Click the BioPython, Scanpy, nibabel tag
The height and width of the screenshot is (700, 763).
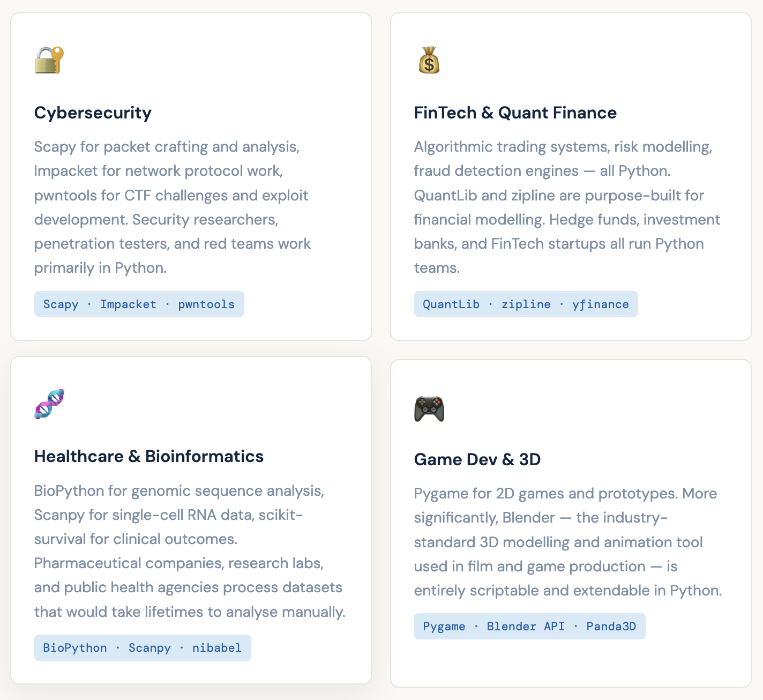coord(143,647)
